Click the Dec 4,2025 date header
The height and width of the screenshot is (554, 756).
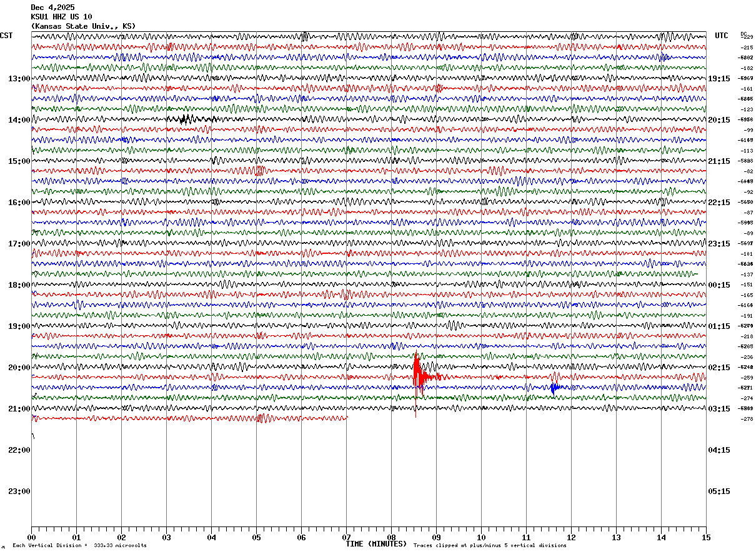click(x=52, y=8)
